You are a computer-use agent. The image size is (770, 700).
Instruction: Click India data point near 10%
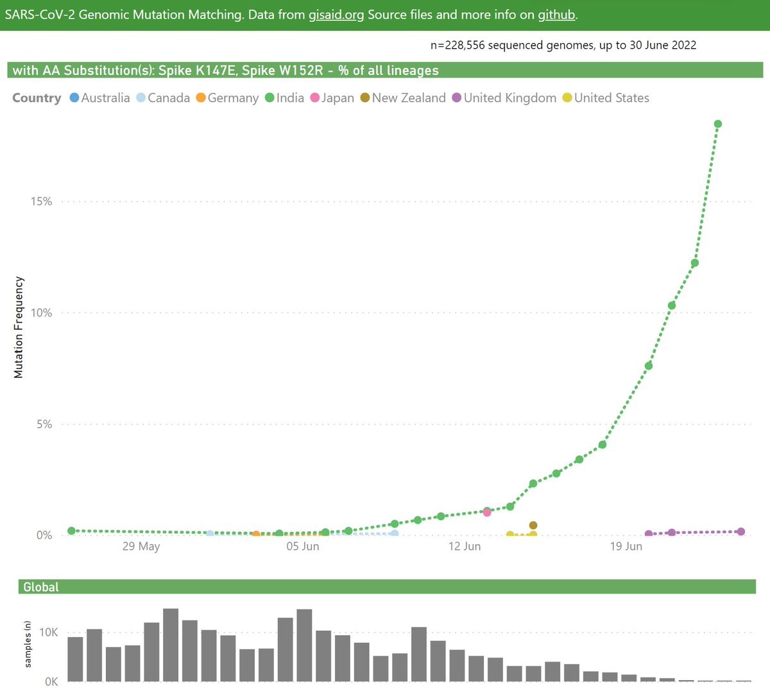click(x=672, y=305)
